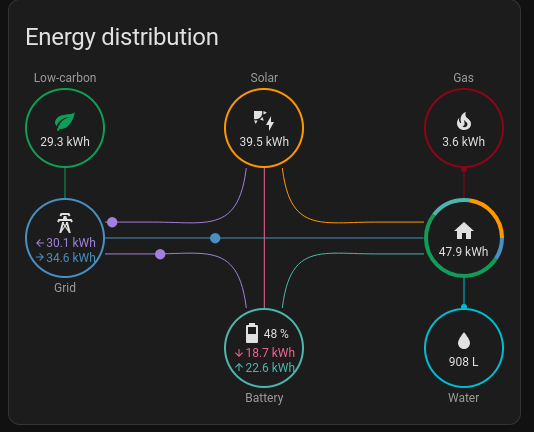Click the solar panel power icon
The height and width of the screenshot is (432, 534).
264,120
